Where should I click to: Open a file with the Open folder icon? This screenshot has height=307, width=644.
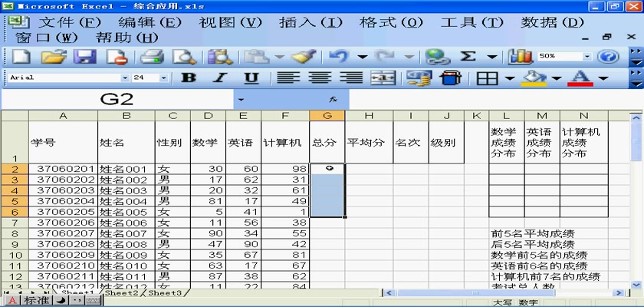[x=52, y=57]
